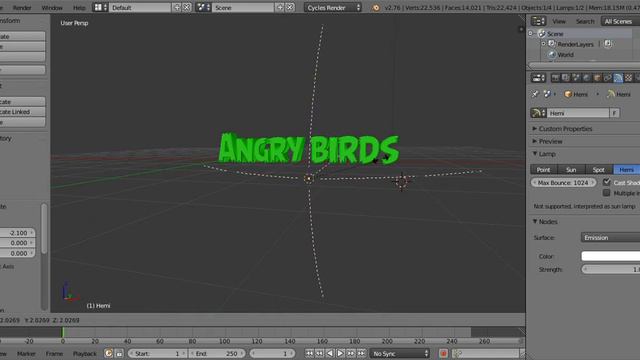Click the white lamp Color swatch

611,256
